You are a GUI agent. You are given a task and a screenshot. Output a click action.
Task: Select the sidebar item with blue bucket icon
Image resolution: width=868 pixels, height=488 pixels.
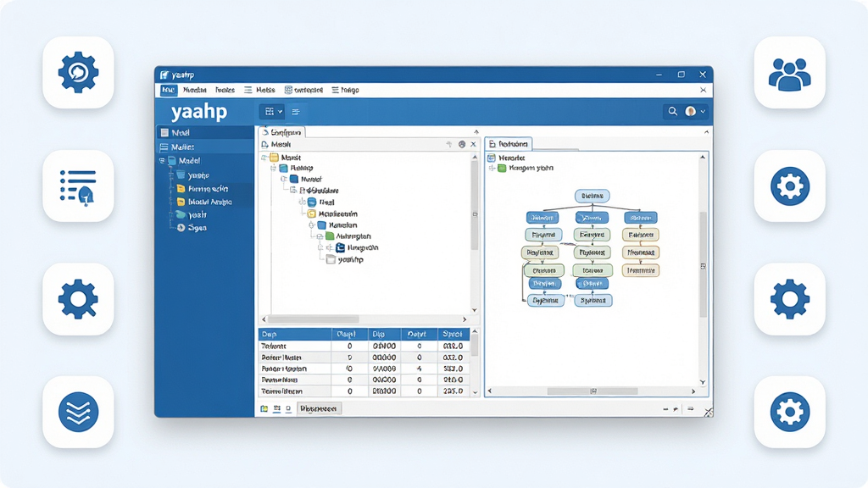tap(192, 175)
